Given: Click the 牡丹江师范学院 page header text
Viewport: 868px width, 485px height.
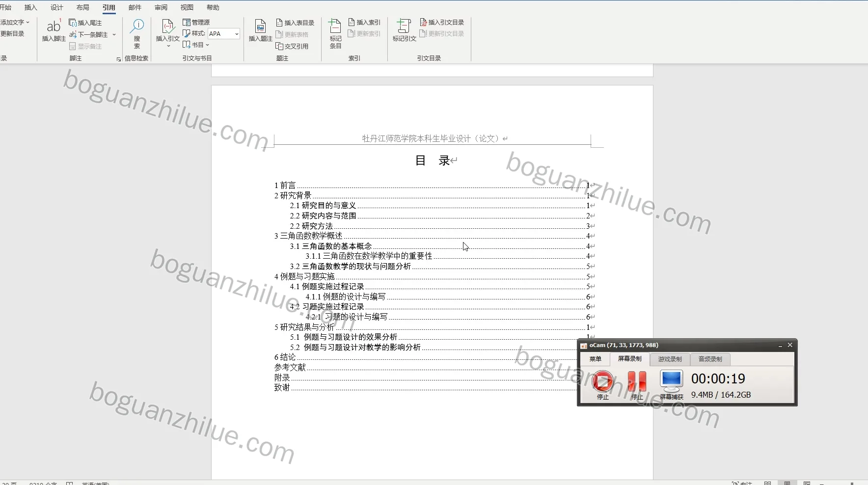Looking at the screenshot, I should point(431,138).
